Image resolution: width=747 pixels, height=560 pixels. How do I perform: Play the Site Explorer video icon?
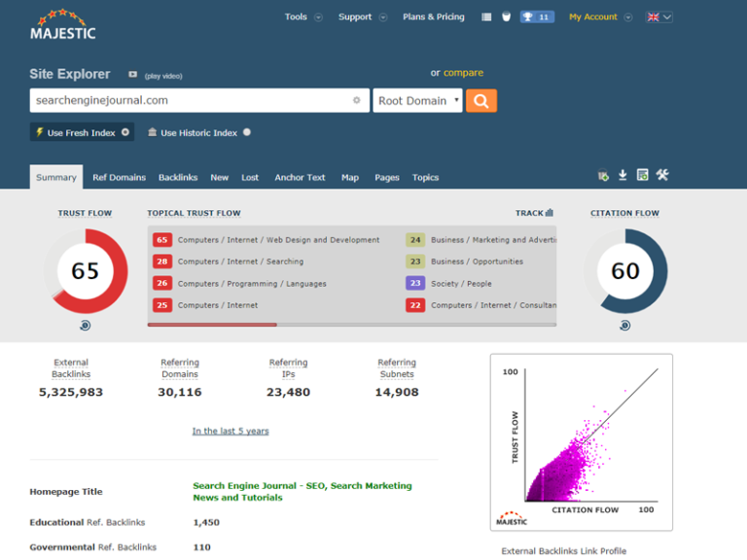pos(133,74)
